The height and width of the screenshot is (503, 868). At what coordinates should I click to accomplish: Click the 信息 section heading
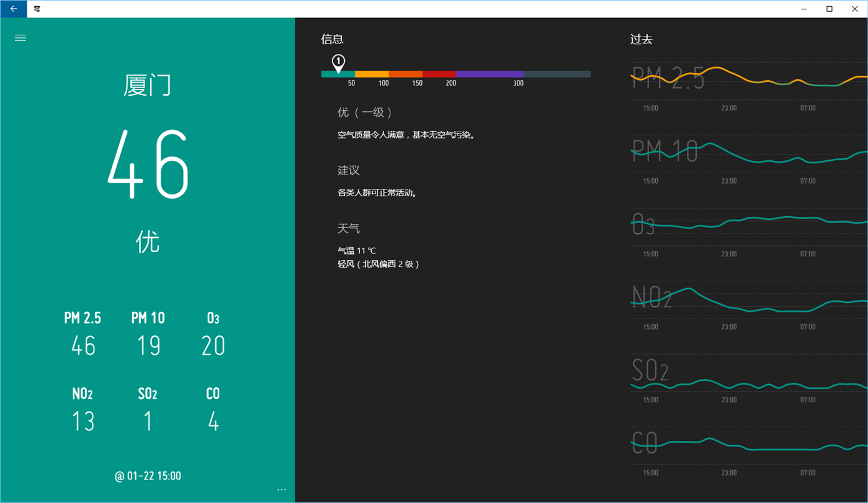click(333, 39)
